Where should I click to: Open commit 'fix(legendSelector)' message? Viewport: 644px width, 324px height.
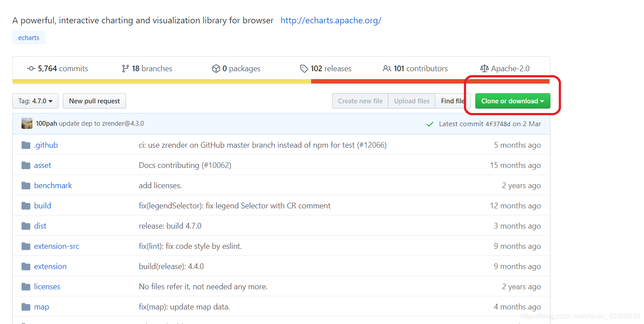point(235,206)
